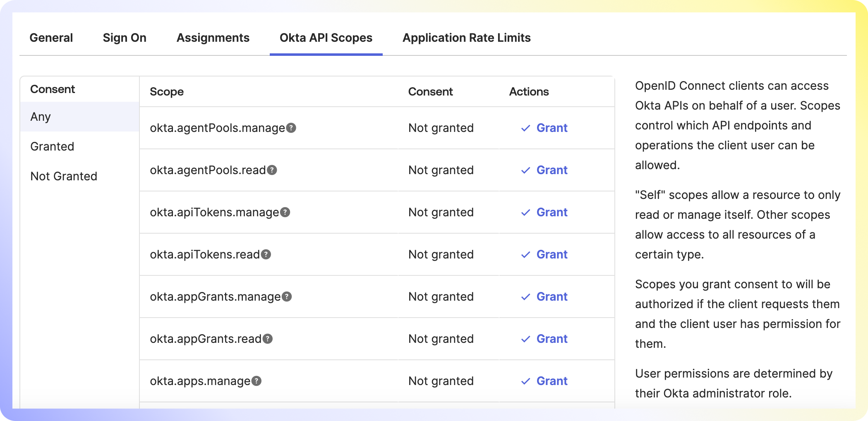
Task: Grant the okta.agentPools.read scope
Action: (544, 170)
